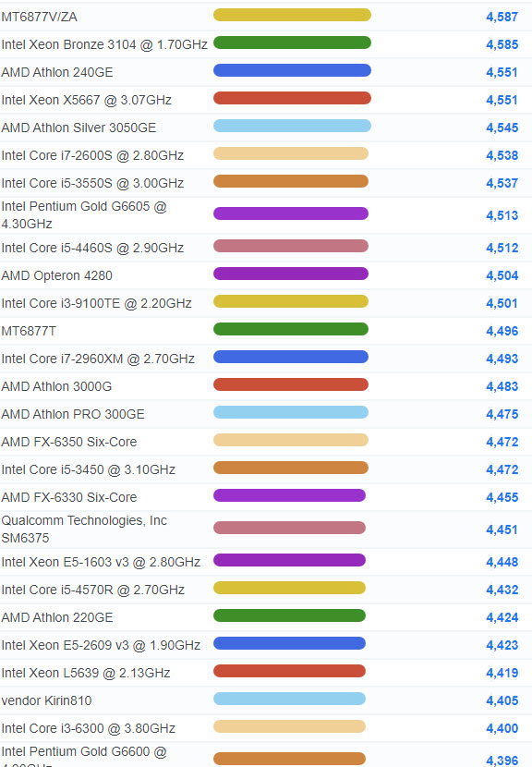Click score 4,424 for Athlon 220GE
Viewport: 532px width, 767px height.
(502, 617)
